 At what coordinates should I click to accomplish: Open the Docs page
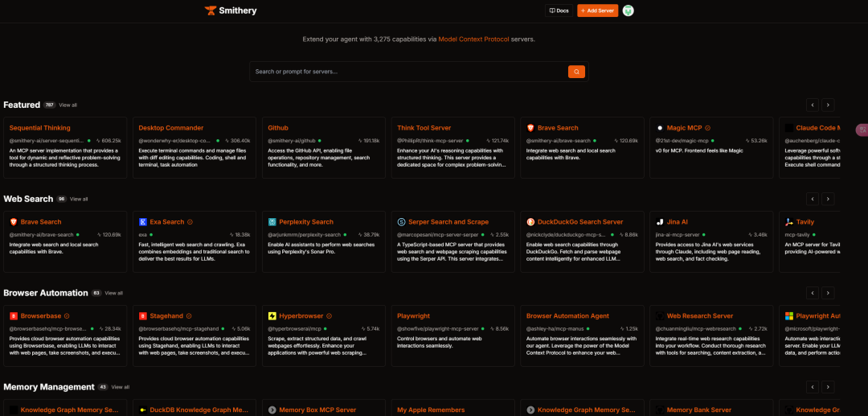[x=559, y=10]
